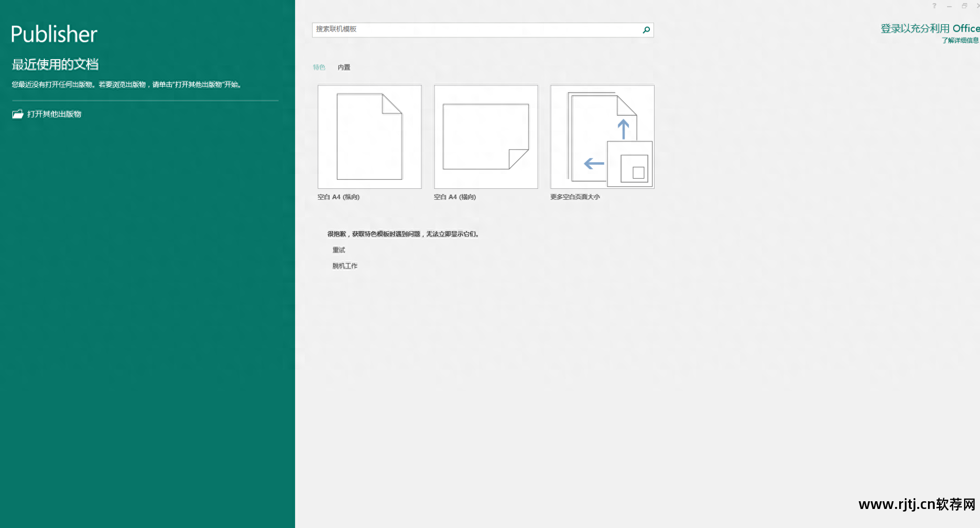The width and height of the screenshot is (980, 528).
Task: Switch to the 特色 tab
Action: coord(319,67)
